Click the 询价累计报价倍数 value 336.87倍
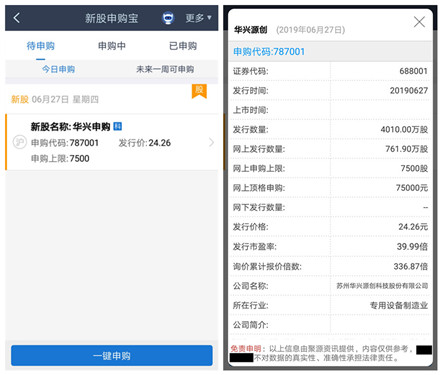 (x=411, y=266)
